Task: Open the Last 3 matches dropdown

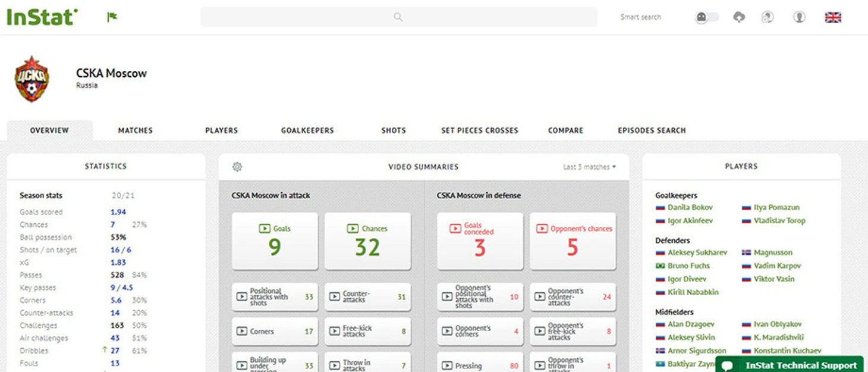Action: coord(589,167)
